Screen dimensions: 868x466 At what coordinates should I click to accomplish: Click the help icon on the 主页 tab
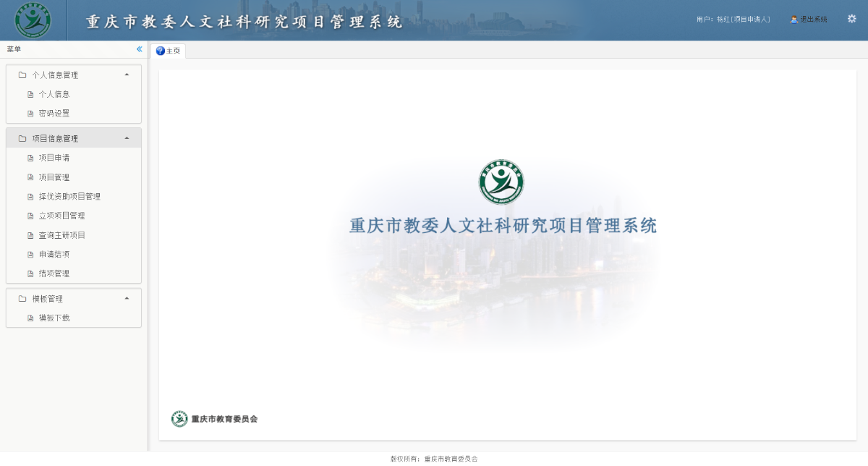(160, 51)
